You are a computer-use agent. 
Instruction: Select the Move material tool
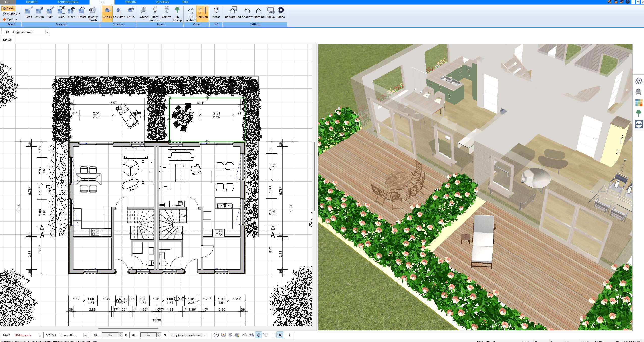point(71,13)
